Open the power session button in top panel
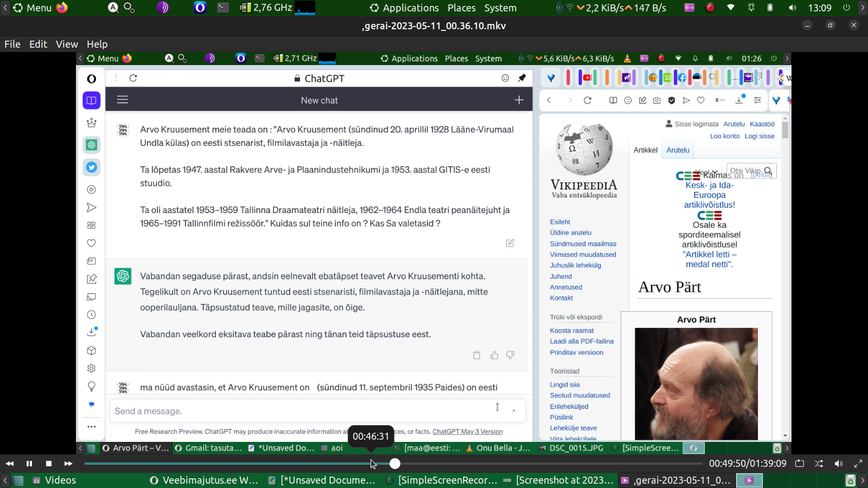This screenshot has height=488, width=868. (846, 8)
